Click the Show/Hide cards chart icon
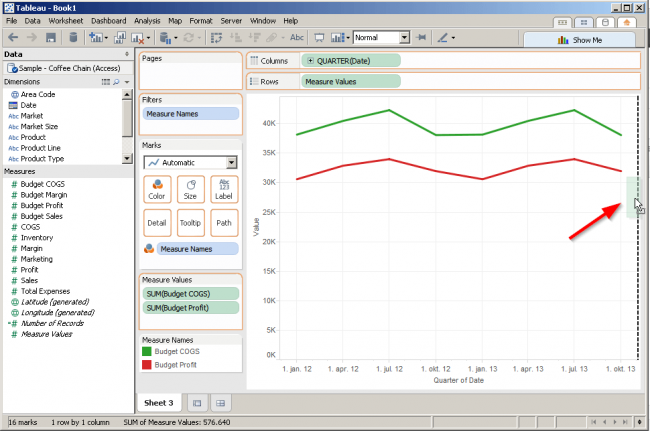The height and width of the screenshot is (431, 650). [x=337, y=38]
